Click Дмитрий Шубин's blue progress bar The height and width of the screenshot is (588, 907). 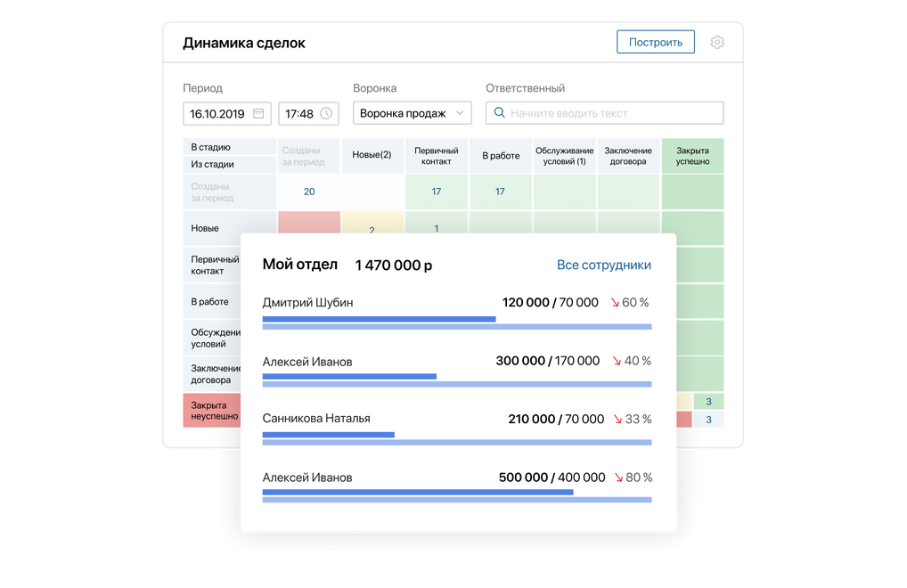pos(378,319)
